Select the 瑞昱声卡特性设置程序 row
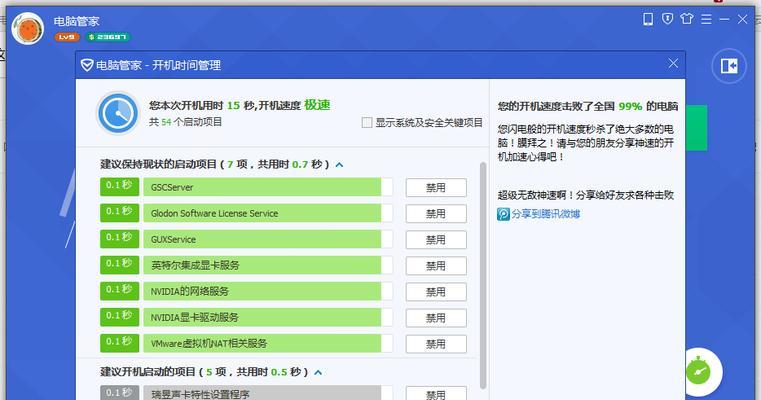This screenshot has width=761, height=400. tap(267, 393)
